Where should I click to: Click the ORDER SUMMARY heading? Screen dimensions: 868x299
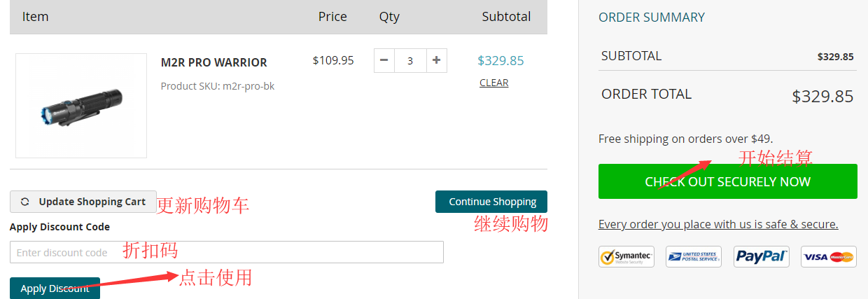click(x=651, y=18)
